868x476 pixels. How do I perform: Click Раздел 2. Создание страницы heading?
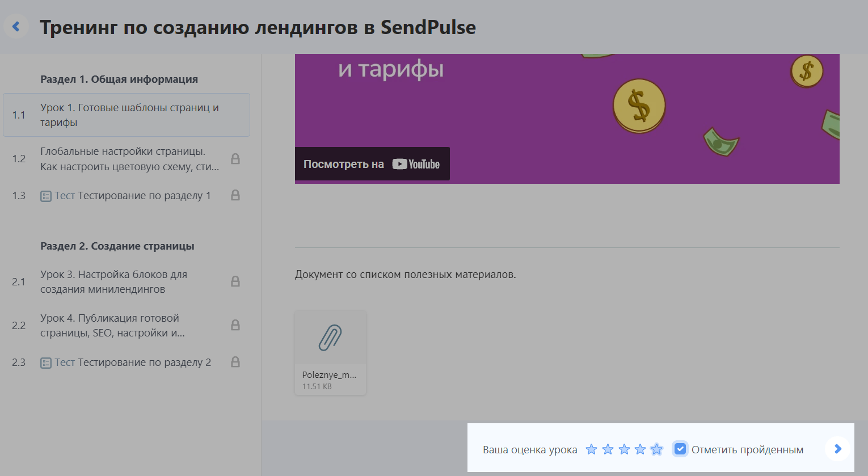[x=117, y=246]
